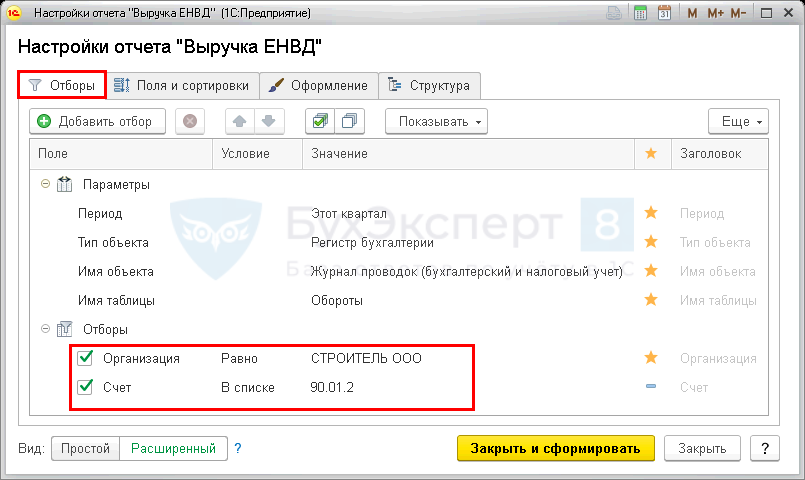Switch to the Структура tab
Screen dimensions: 805x480
(429, 85)
